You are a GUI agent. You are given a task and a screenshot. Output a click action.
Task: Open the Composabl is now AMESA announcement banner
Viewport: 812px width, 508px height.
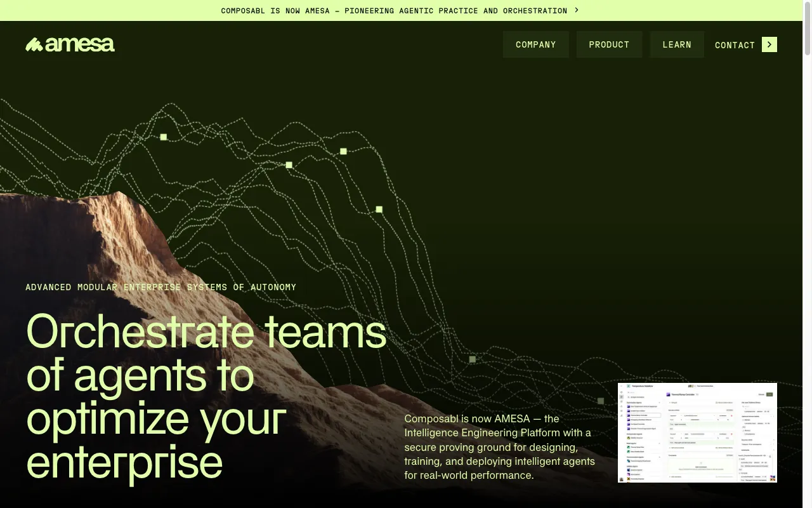coord(401,10)
